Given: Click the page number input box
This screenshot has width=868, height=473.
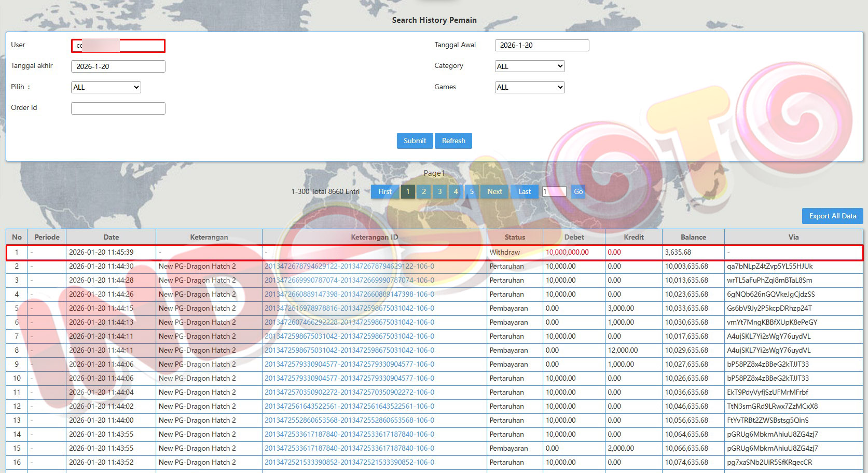Looking at the screenshot, I should pos(554,191).
